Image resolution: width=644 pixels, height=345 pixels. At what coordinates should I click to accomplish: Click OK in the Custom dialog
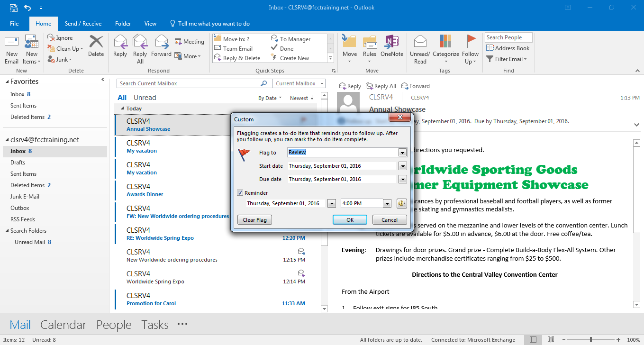tap(350, 220)
